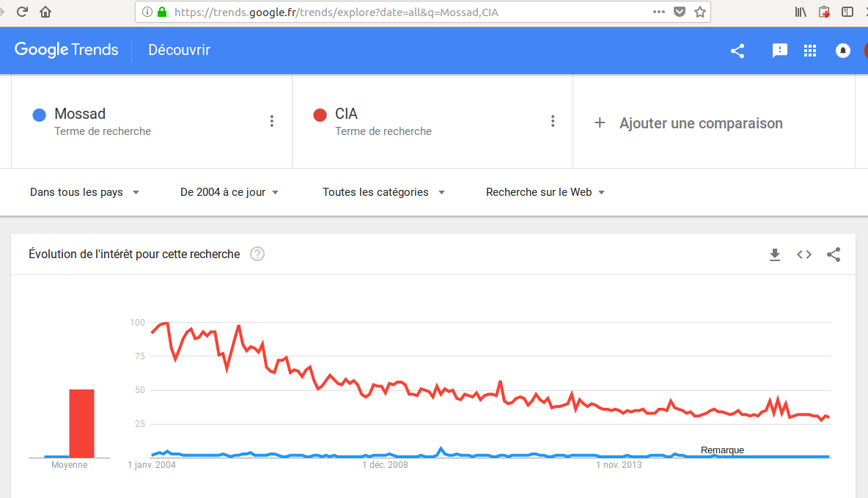Open the notifications bell
This screenshot has width=868, height=498.
843,51
